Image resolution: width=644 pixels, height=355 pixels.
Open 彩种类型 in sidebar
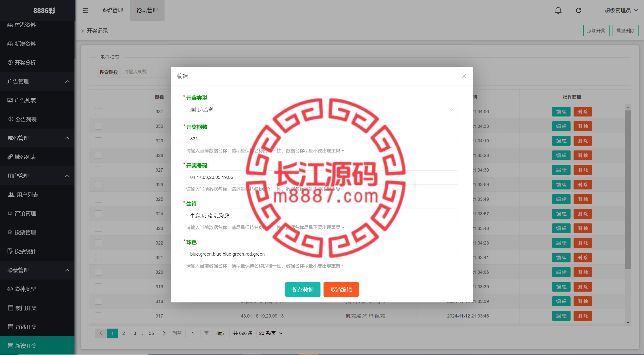37,289
